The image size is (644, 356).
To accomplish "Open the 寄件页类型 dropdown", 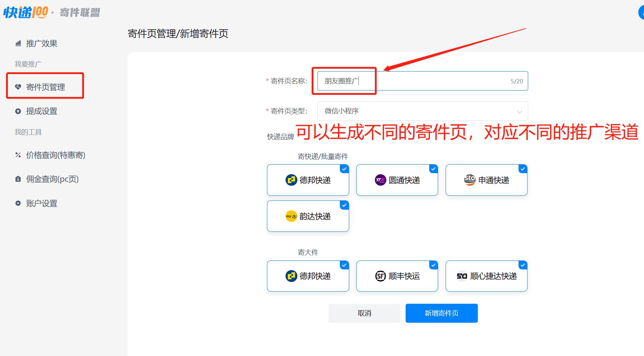I will (422, 111).
